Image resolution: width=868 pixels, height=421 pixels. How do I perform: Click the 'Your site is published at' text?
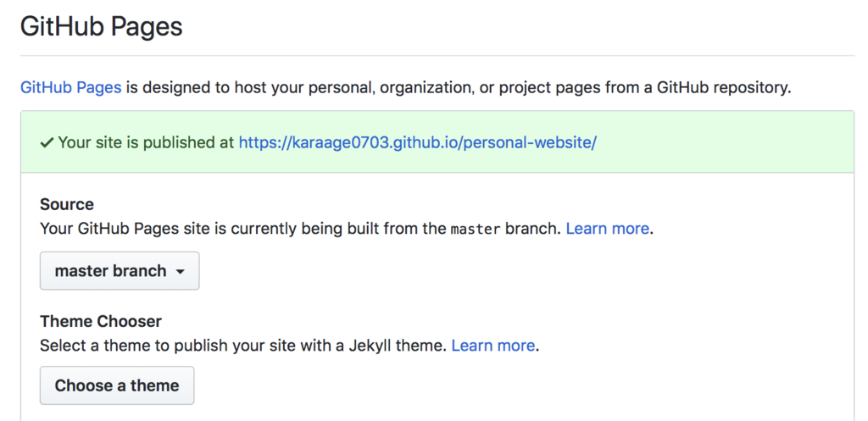[146, 142]
